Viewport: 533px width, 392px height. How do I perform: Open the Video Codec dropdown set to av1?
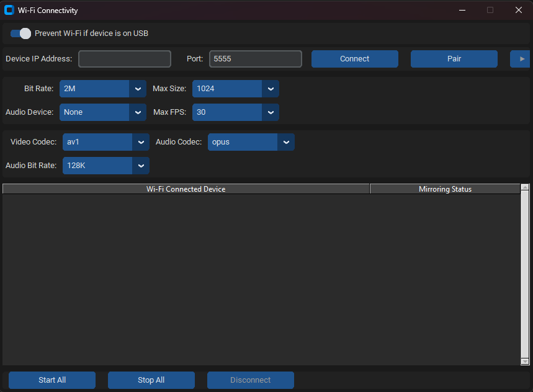106,142
